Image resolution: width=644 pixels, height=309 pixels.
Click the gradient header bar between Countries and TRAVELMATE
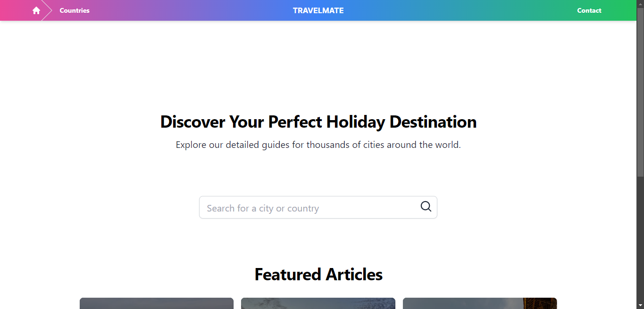pyautogui.click(x=191, y=10)
